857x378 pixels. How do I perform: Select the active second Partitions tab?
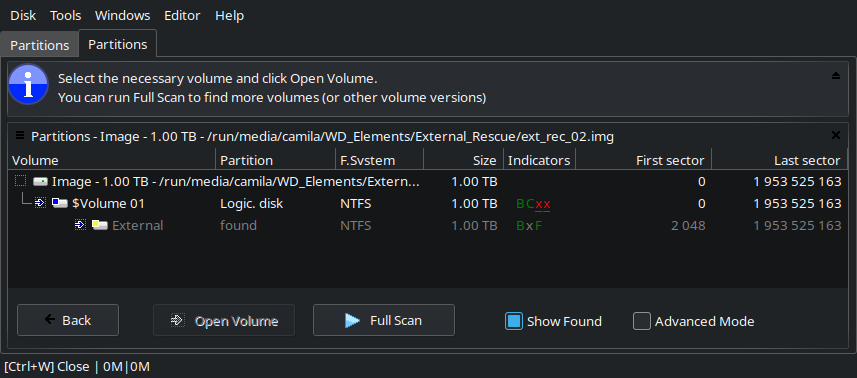pyautogui.click(x=118, y=44)
